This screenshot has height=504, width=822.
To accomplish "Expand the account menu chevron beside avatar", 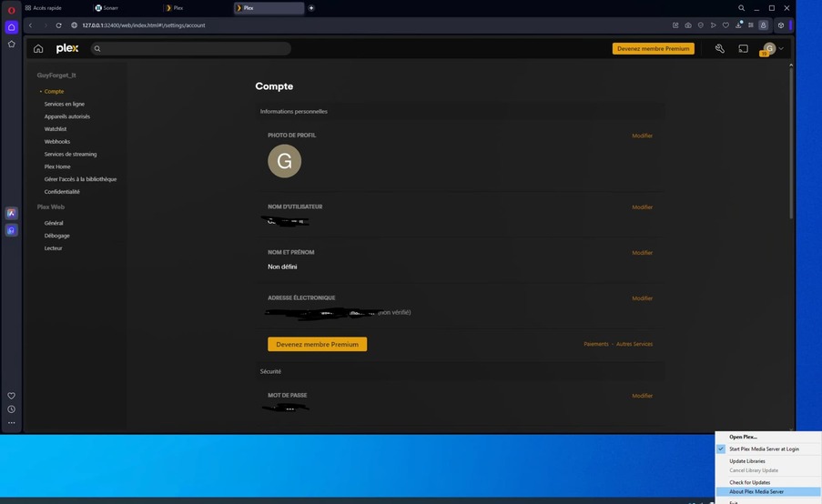I will point(781,49).
